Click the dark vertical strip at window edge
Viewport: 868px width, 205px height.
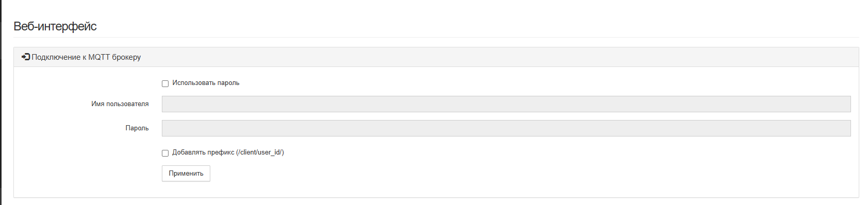point(1,102)
